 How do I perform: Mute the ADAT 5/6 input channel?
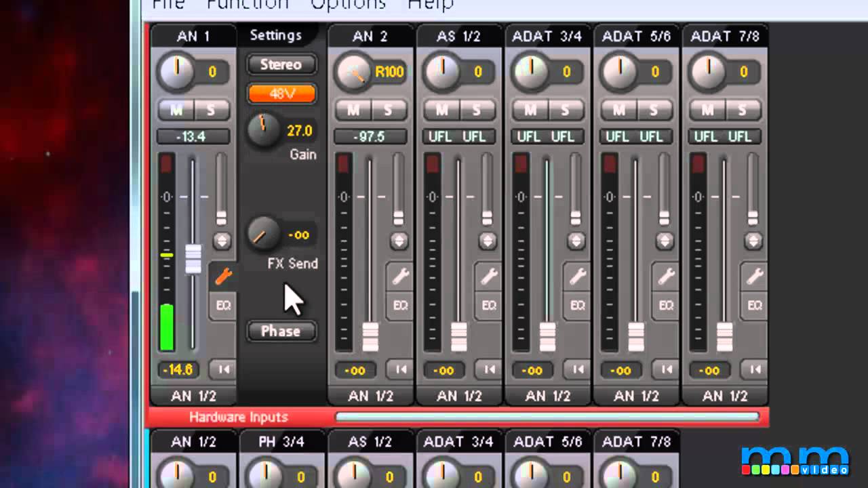619,110
